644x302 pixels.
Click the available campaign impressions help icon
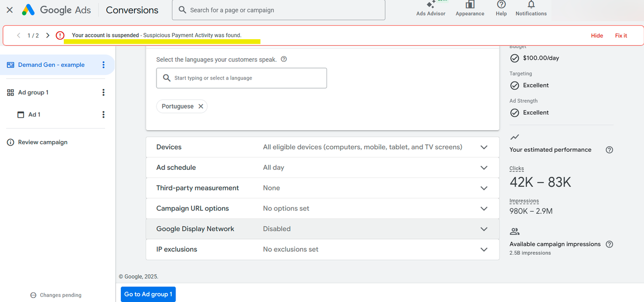coord(609,244)
